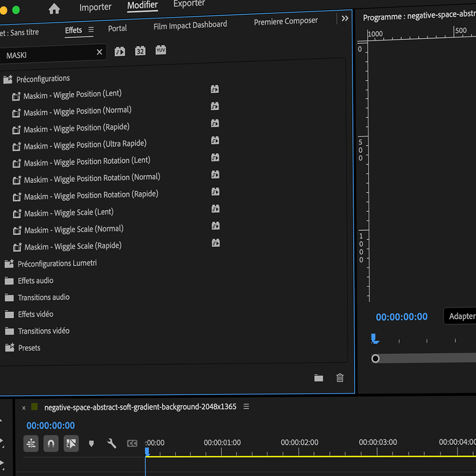Filter by YUV effects icon
This screenshot has height=476, width=476.
pos(161,50)
